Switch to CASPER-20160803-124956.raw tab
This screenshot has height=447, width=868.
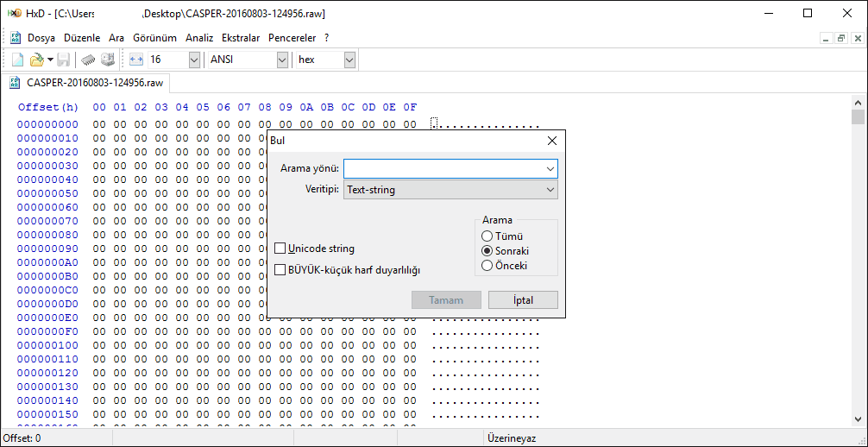click(x=86, y=83)
